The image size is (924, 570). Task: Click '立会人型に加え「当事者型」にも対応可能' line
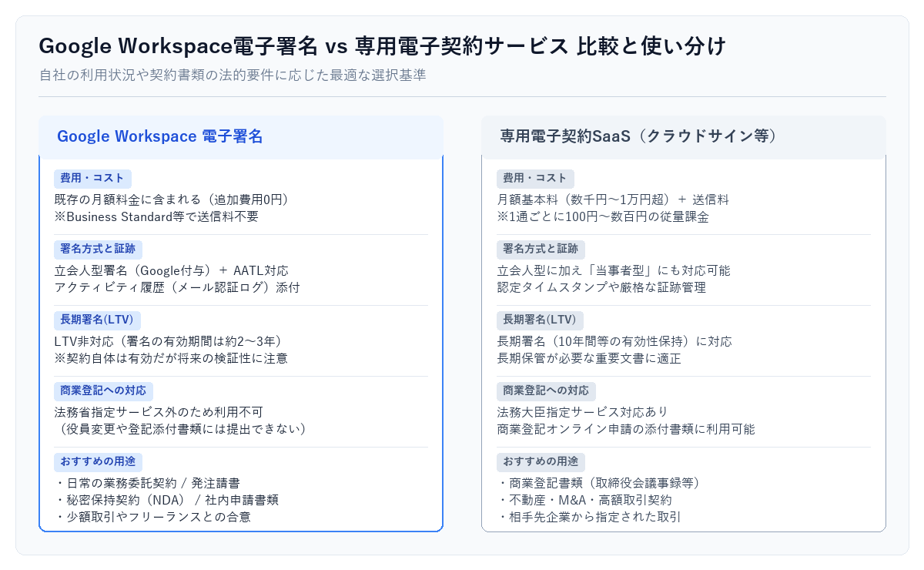coord(614,270)
